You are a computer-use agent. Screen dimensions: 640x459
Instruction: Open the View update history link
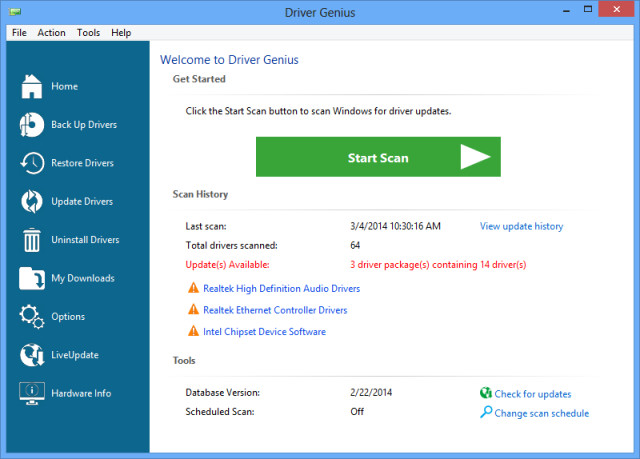[521, 226]
